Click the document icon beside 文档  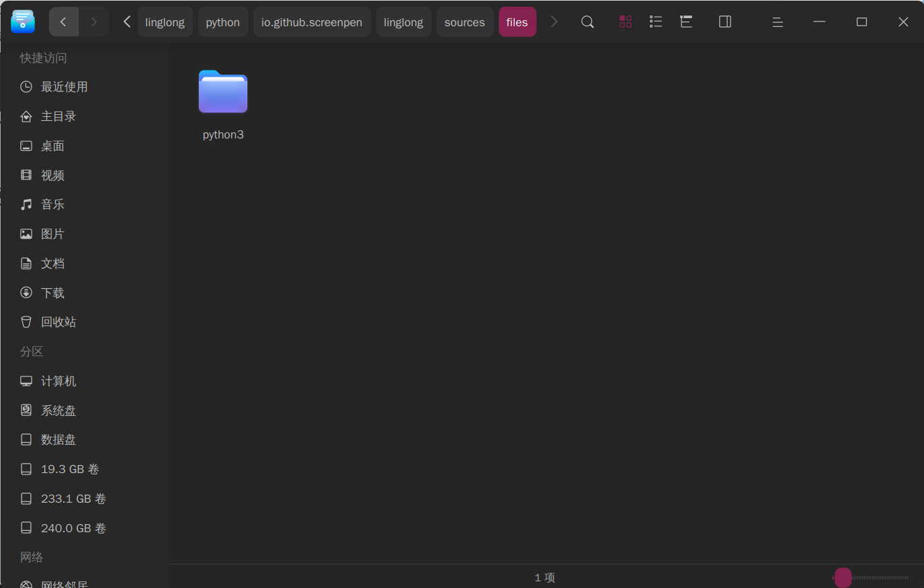click(x=26, y=263)
